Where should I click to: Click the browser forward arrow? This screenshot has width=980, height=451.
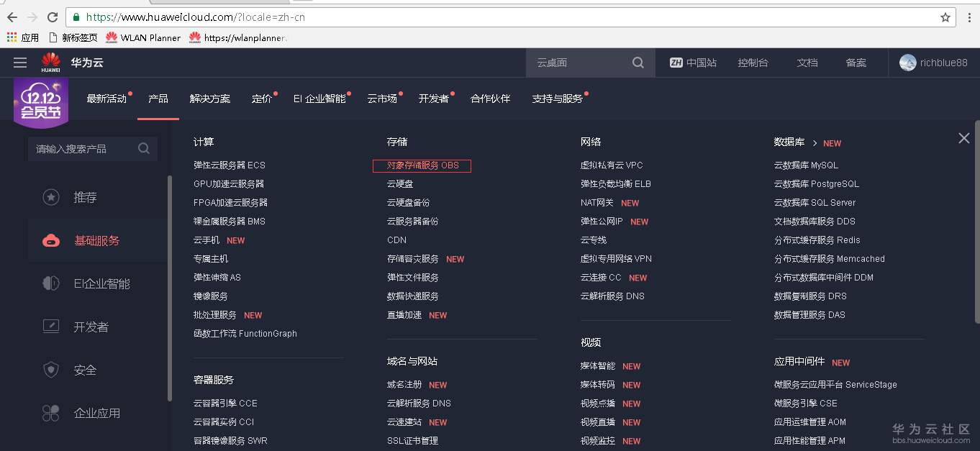click(32, 17)
